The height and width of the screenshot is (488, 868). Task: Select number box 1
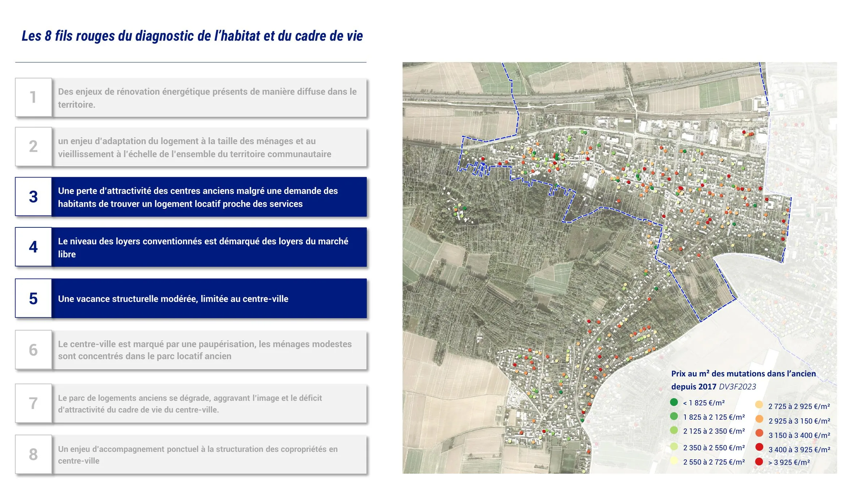pyautogui.click(x=33, y=97)
